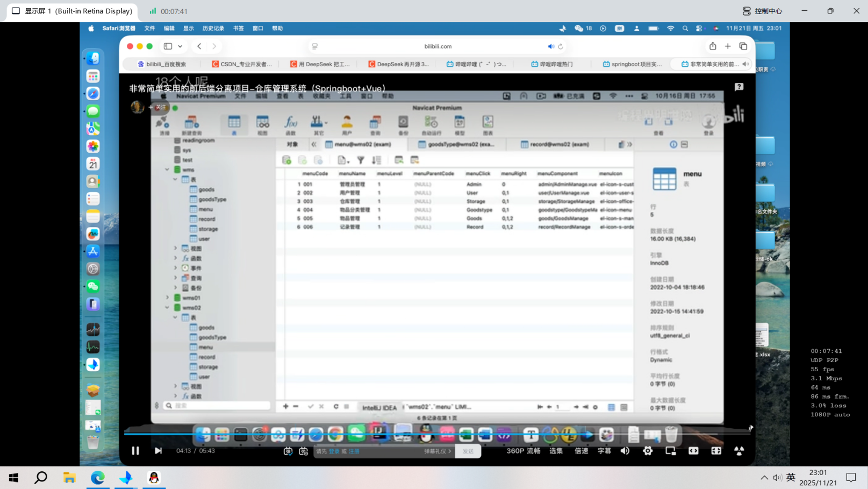Open the 历史记录 menu in the macOS menu bar
Image resolution: width=868 pixels, height=489 pixels.
coord(213,28)
